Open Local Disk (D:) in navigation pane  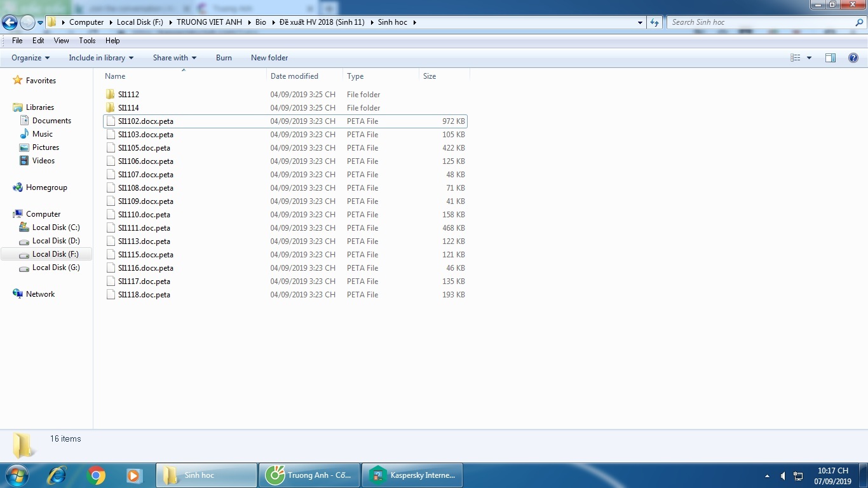(x=56, y=241)
